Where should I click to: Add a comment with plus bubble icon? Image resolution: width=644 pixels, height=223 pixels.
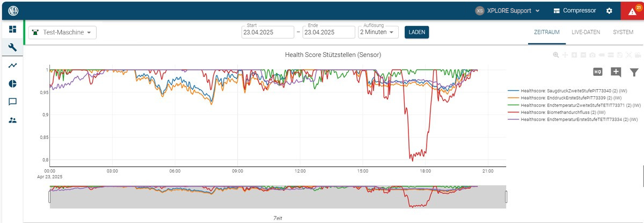[616, 72]
